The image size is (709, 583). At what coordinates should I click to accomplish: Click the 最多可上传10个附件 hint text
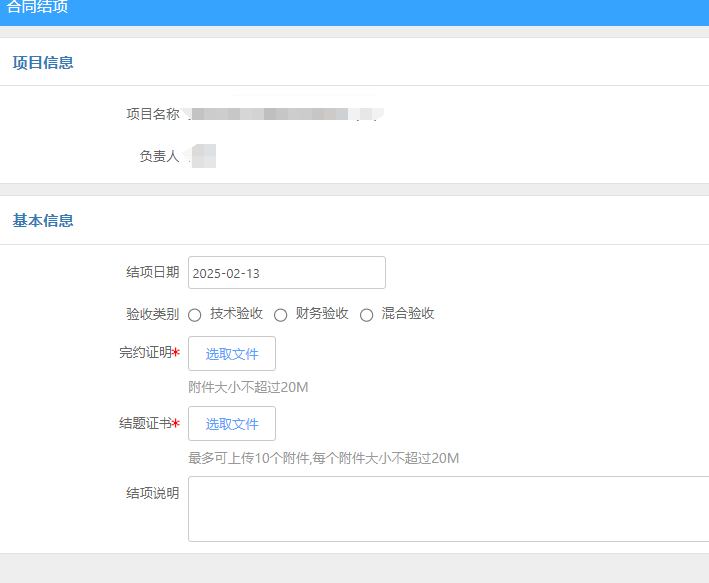tap(323, 458)
